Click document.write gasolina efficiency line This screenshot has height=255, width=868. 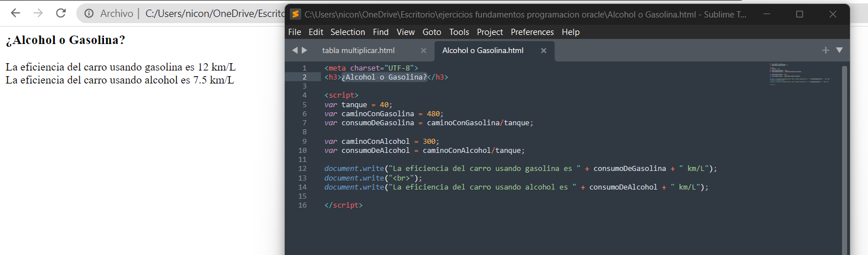click(520, 168)
